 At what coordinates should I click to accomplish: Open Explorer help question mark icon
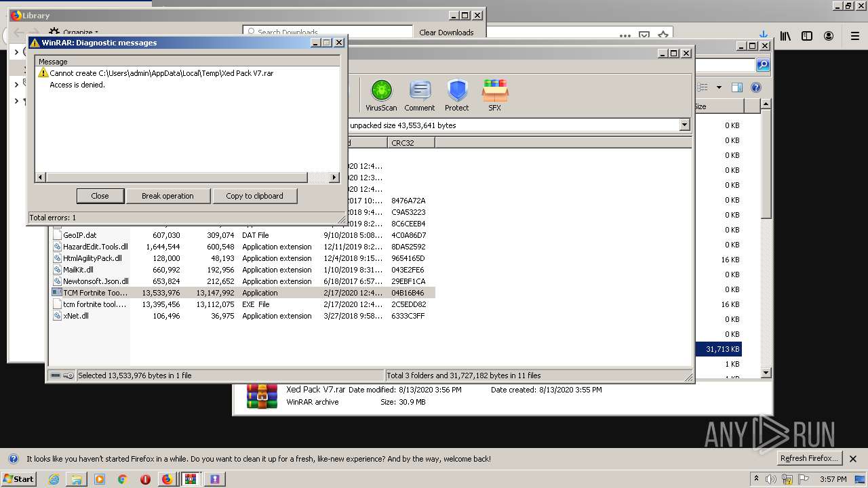756,87
